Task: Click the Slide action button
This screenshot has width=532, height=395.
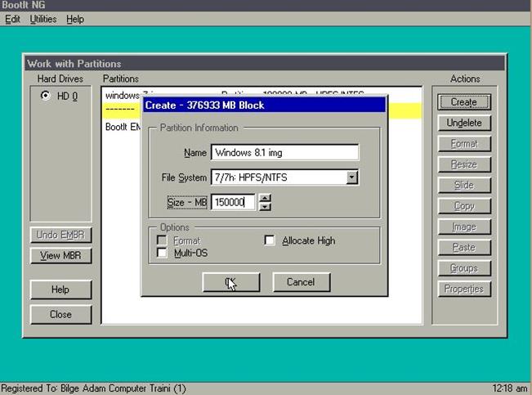Action: pos(464,185)
